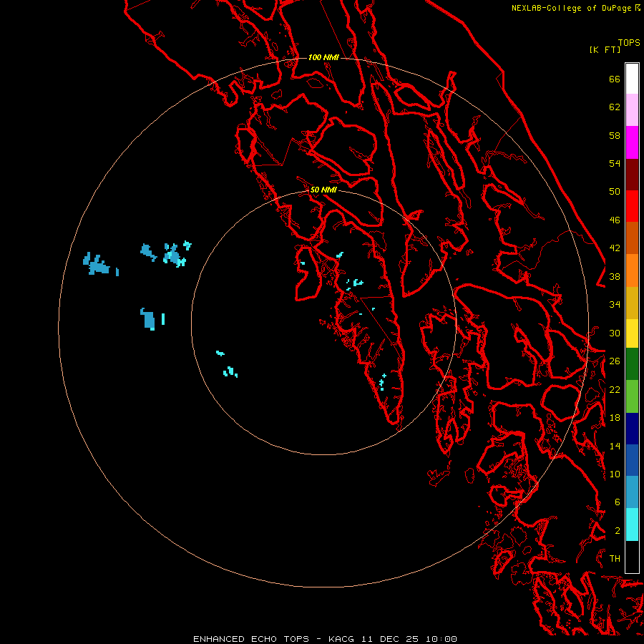Click the 'TH' legend label
The width and height of the screenshot is (644, 644).
[615, 559]
